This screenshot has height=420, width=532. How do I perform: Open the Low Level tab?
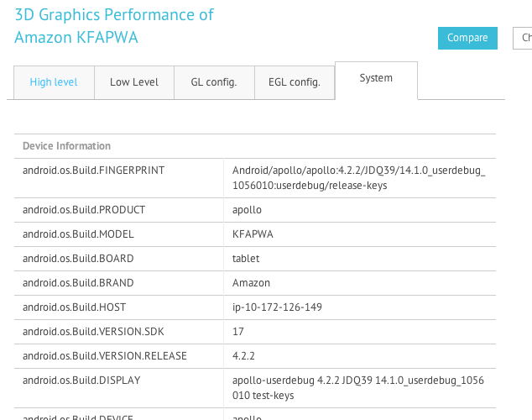pyautogui.click(x=134, y=82)
